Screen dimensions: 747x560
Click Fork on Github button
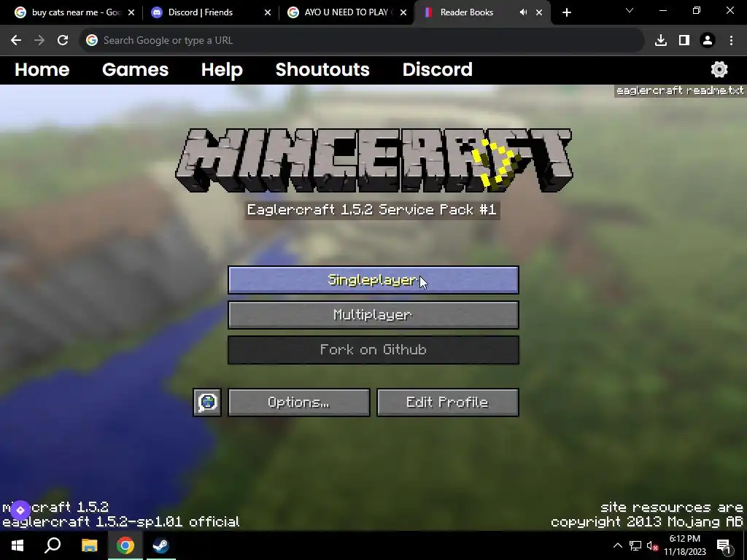pos(373,350)
